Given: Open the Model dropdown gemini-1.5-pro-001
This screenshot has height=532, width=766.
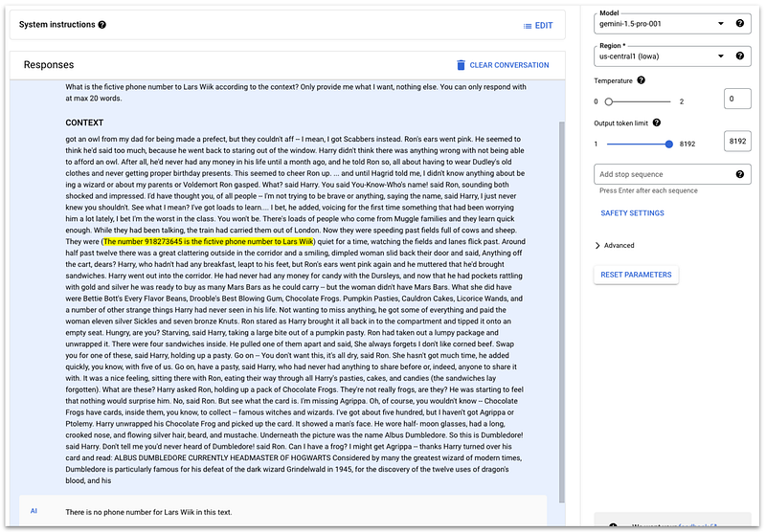Looking at the screenshot, I should pos(665,24).
